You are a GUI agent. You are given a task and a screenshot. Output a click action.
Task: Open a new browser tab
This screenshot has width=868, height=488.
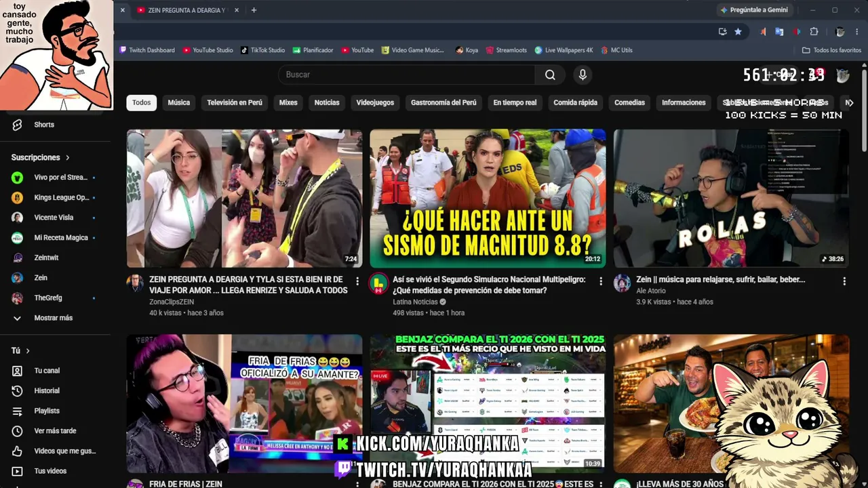point(254,10)
